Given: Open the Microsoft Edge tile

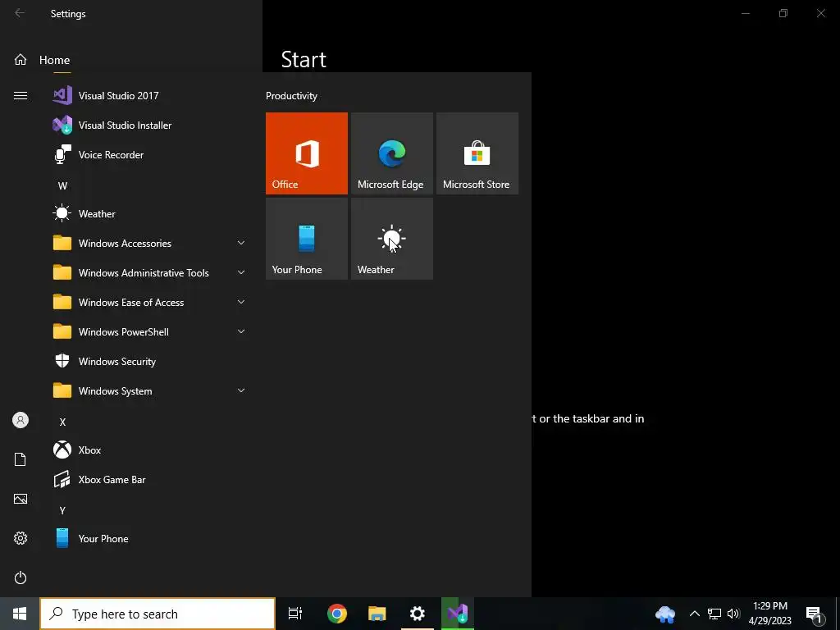Looking at the screenshot, I should click(391, 153).
